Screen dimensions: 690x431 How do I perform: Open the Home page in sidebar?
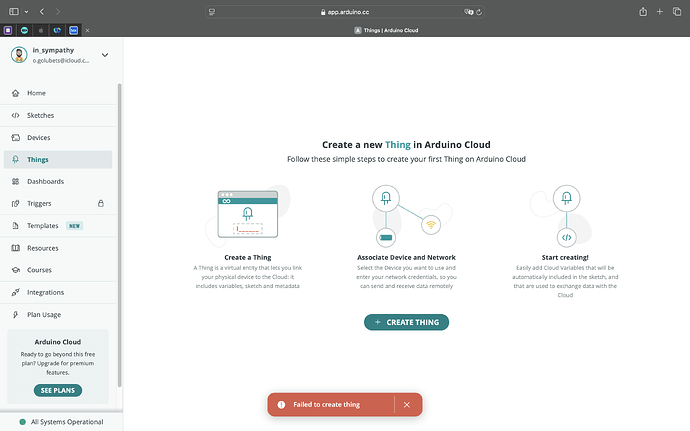[58, 93]
